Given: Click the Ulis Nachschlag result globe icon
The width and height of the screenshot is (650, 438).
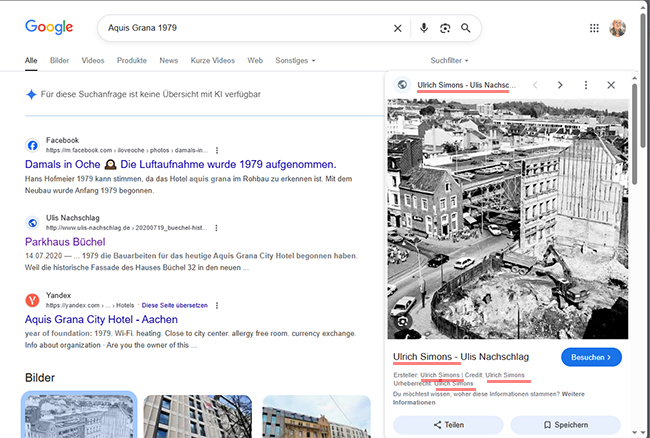Looking at the screenshot, I should pos(32,223).
